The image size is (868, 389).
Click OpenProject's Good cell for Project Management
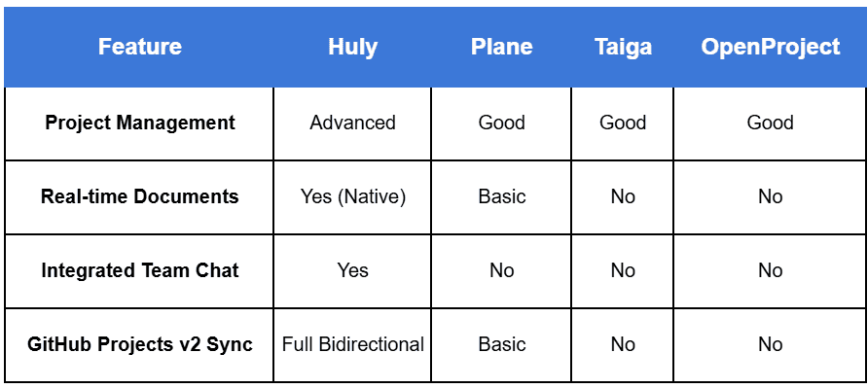coord(770,123)
